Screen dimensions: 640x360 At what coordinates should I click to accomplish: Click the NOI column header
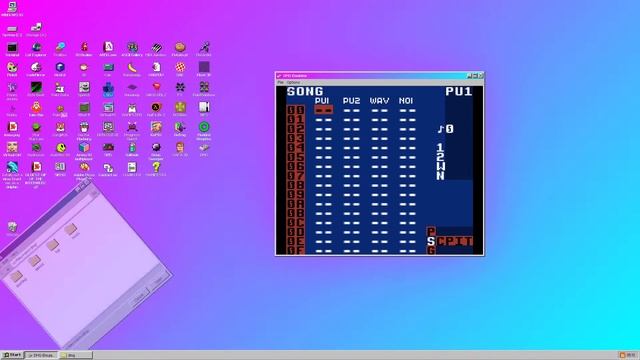406,100
